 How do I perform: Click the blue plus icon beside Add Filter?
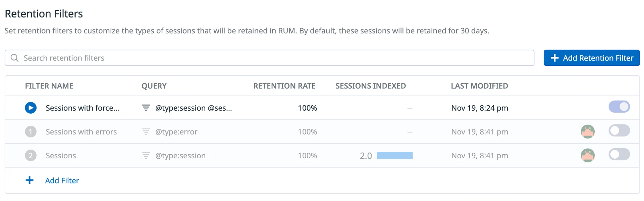(x=30, y=180)
